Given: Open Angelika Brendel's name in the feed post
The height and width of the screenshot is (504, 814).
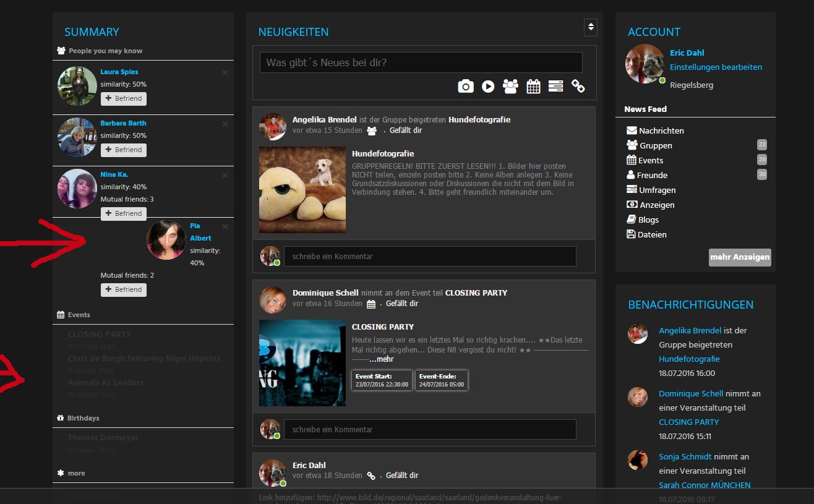Looking at the screenshot, I should pos(325,119).
